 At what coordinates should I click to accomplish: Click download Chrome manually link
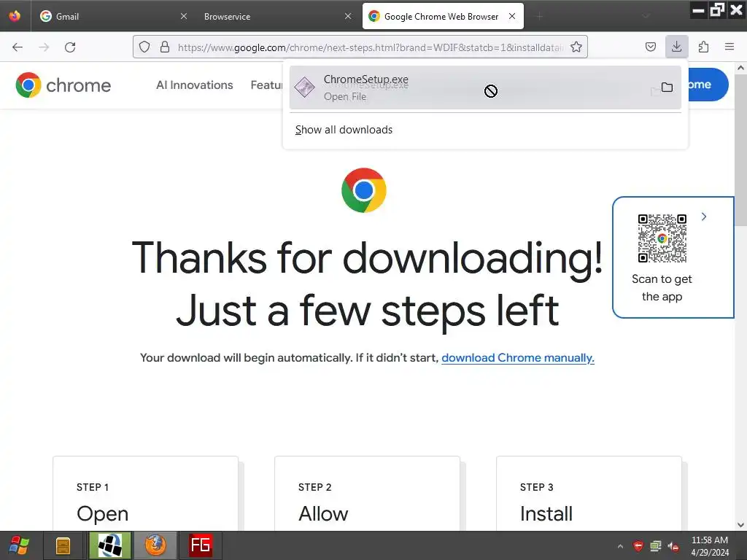tap(518, 357)
